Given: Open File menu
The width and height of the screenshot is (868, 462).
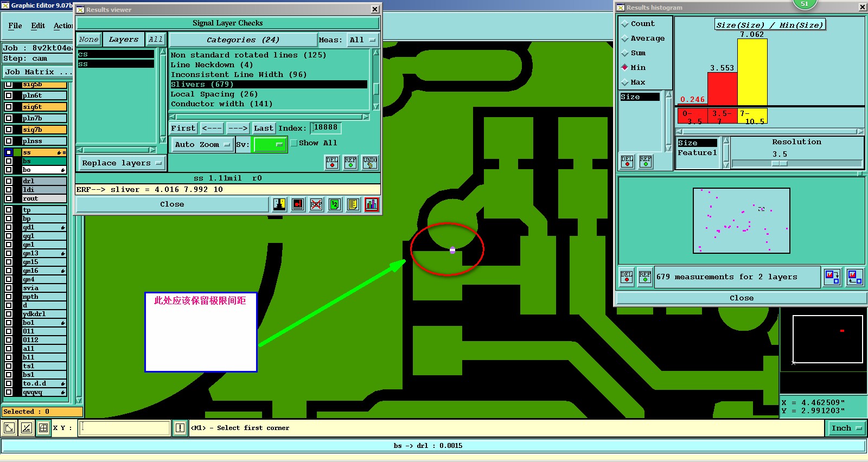Looking at the screenshot, I should [x=15, y=25].
